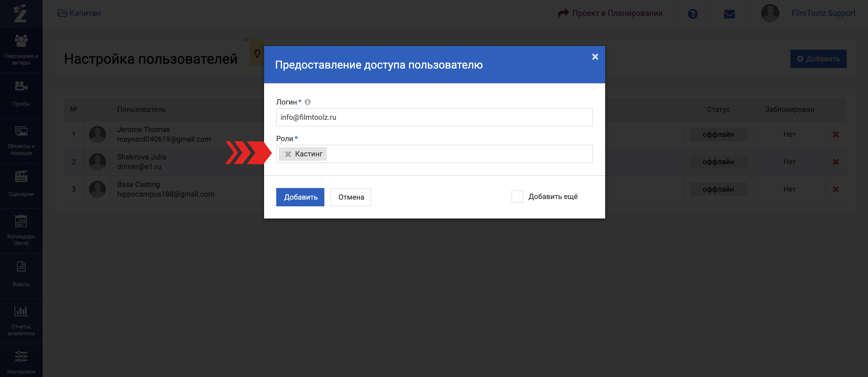Click the № column header
868x377 pixels.
74,109
